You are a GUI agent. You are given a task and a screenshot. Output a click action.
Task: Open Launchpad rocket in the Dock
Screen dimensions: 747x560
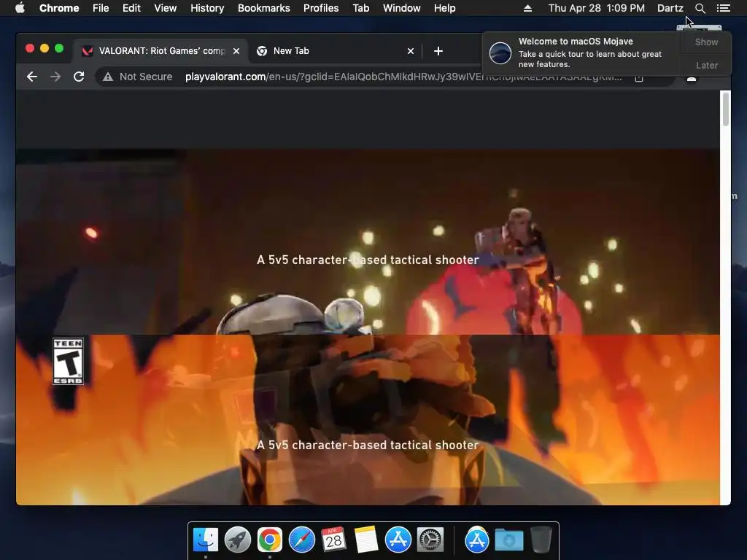coord(238,540)
